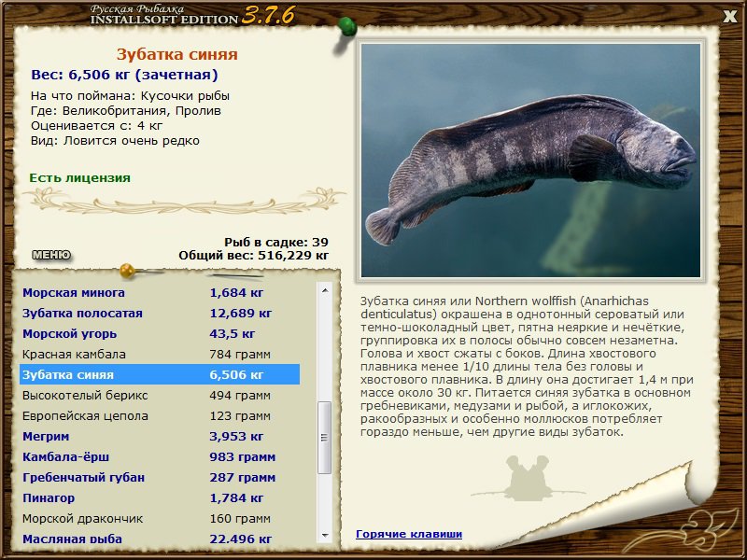Open the Горячие клавиши link
This screenshot has height=560, width=747.
[x=408, y=534]
